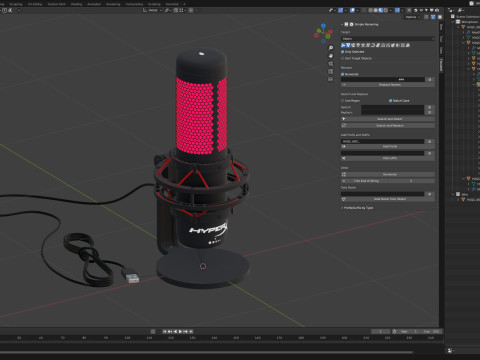Screen dimensions: 480x360
Task: Play the timeline animation forward
Action: click(x=180, y=331)
